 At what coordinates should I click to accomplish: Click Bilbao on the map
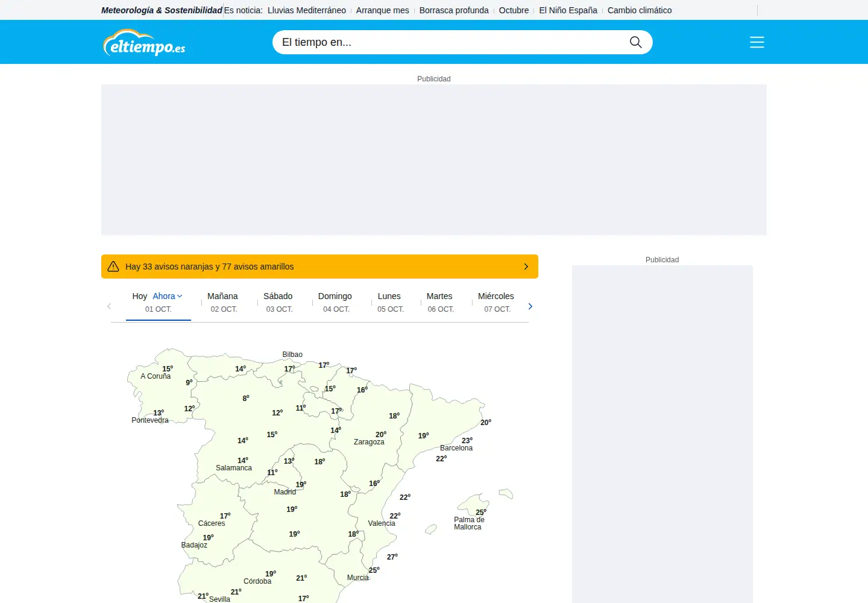(x=292, y=355)
